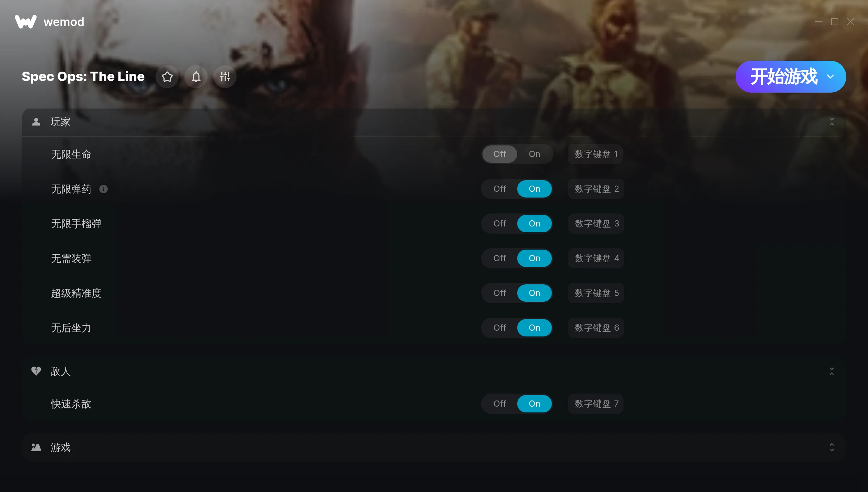868x492 pixels.
Task: Expand the 游戏 section chevron
Action: 832,448
